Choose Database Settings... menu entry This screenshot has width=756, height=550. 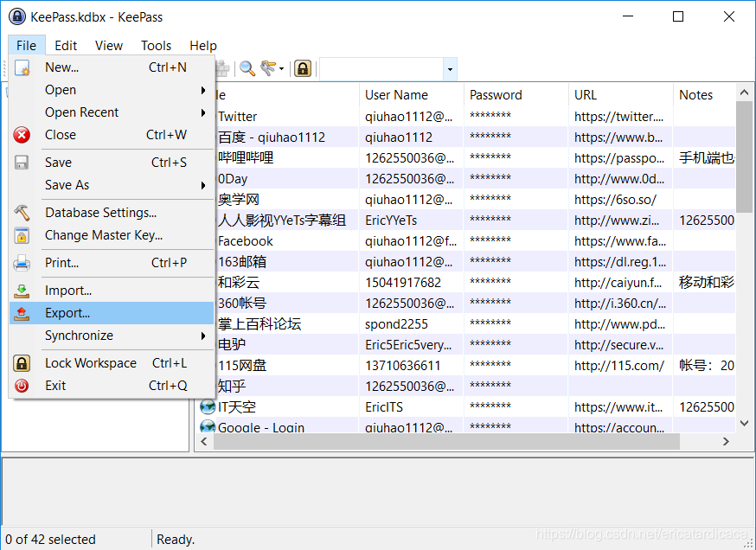click(112, 213)
